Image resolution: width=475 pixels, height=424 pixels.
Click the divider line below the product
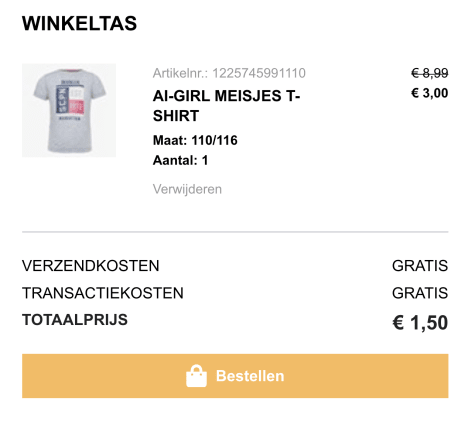(235, 231)
